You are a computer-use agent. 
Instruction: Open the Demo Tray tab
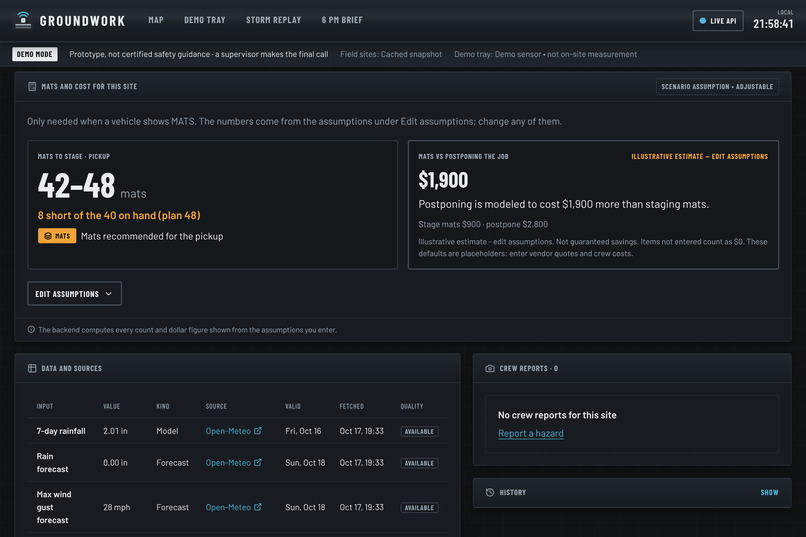click(x=205, y=20)
